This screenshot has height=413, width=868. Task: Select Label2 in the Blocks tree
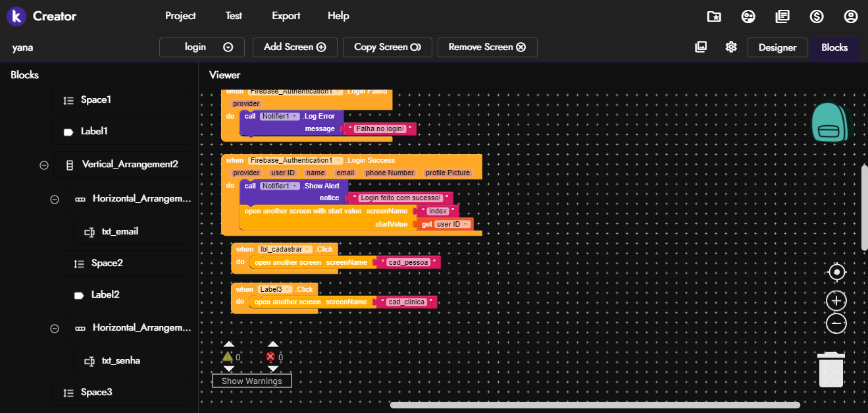pos(126,295)
